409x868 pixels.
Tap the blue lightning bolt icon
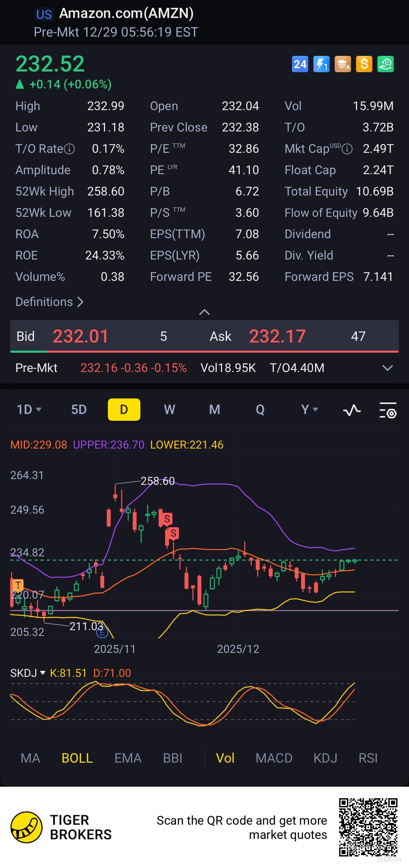tap(321, 64)
